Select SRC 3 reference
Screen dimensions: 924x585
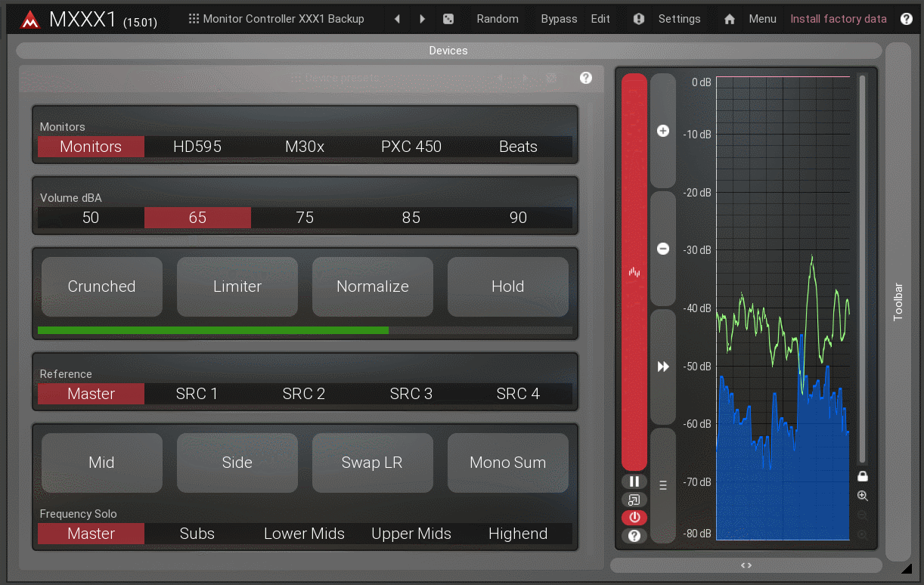point(411,394)
